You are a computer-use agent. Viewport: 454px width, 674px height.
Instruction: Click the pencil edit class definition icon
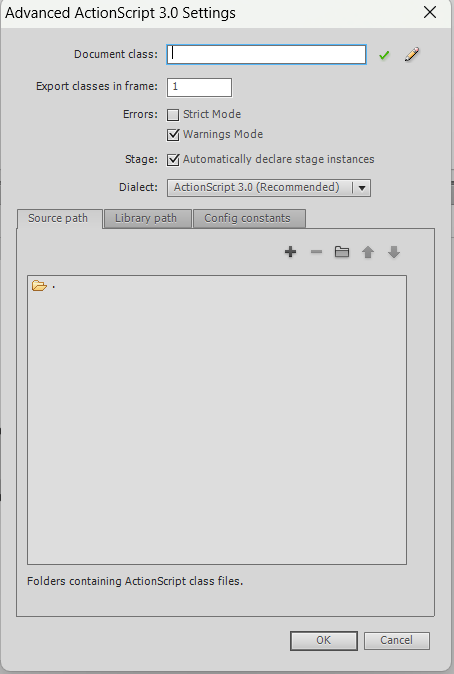tap(412, 54)
